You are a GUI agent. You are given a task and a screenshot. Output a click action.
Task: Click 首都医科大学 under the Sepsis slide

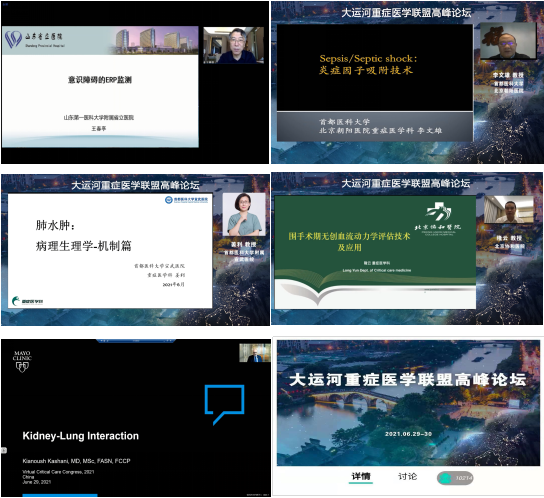[345, 122]
